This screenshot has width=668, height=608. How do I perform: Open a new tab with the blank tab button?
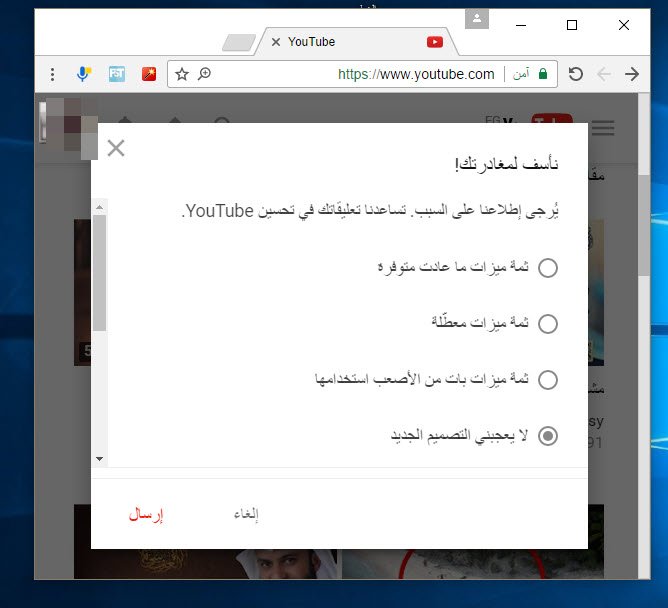[x=238, y=42]
